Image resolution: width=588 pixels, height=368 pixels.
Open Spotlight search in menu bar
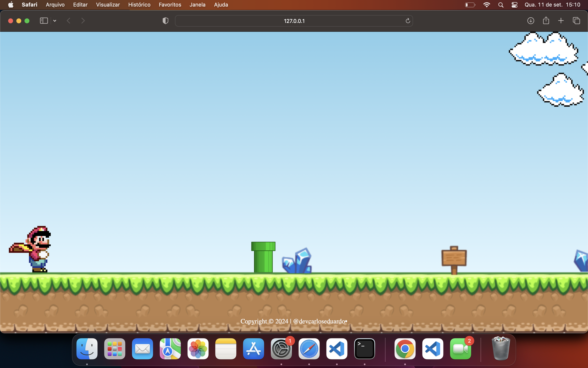(x=501, y=5)
